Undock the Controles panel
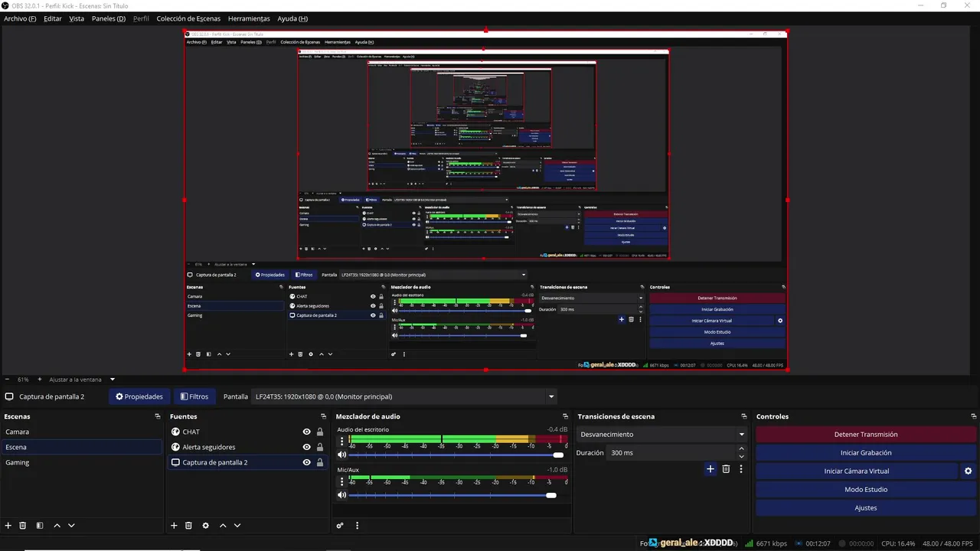The width and height of the screenshot is (980, 551). (973, 416)
